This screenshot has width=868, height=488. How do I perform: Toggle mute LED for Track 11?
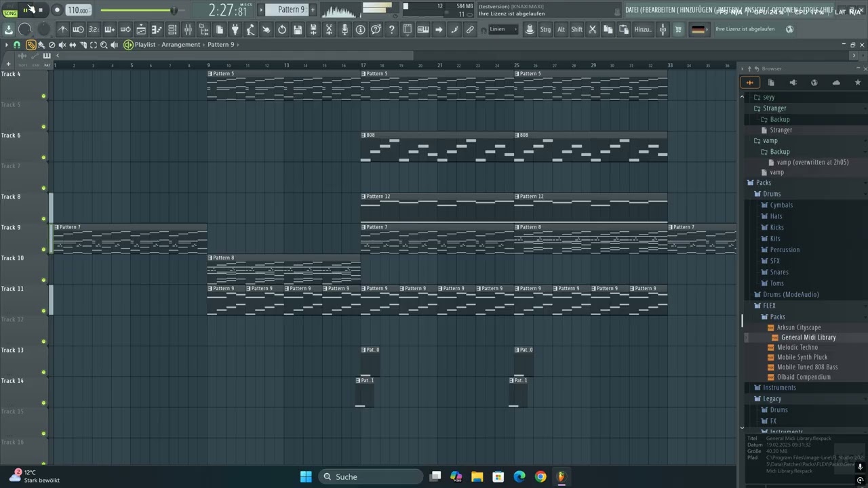point(44,311)
